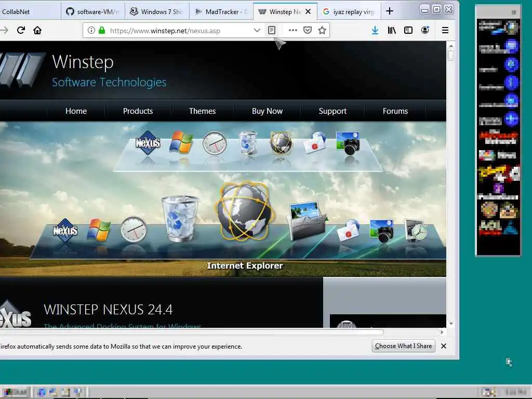Go to the Firefox home page
This screenshot has height=399, width=532.
pos(37,30)
